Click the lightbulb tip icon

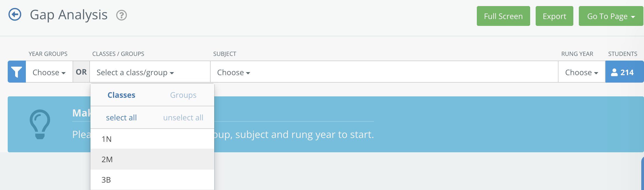coord(40,124)
